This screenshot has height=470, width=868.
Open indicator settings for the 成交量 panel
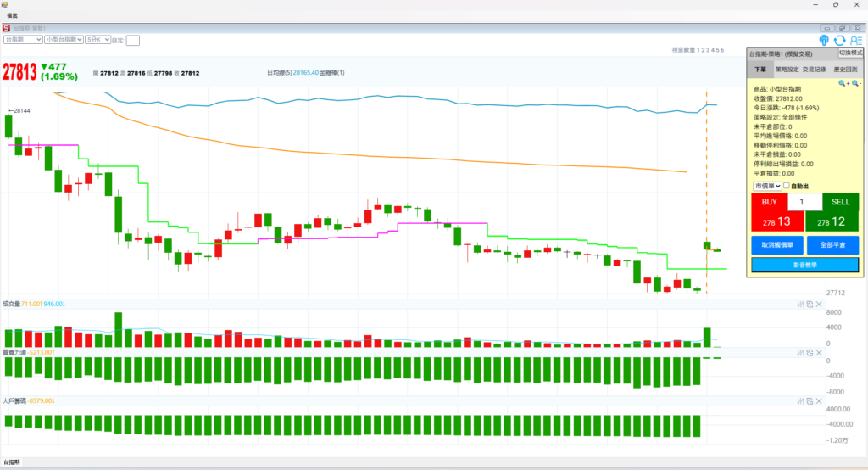coord(800,304)
